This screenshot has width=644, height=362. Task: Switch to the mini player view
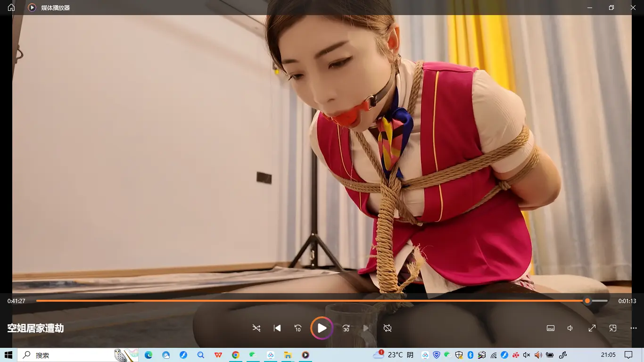point(613,328)
